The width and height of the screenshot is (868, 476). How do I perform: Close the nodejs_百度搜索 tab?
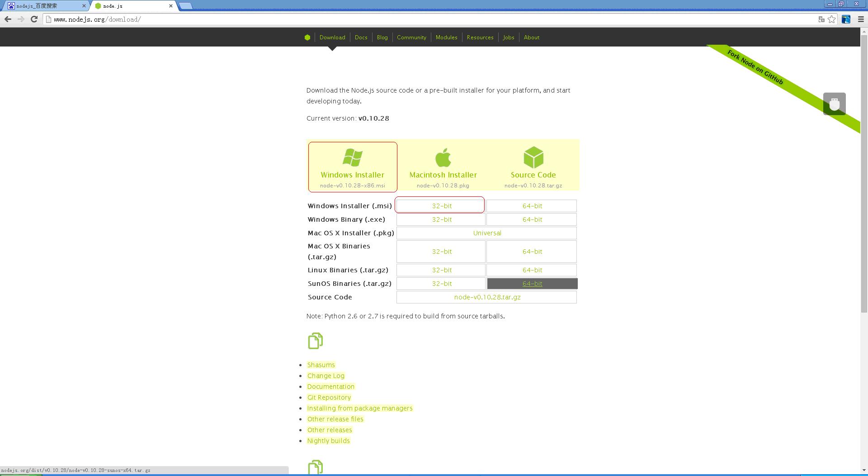pos(84,6)
